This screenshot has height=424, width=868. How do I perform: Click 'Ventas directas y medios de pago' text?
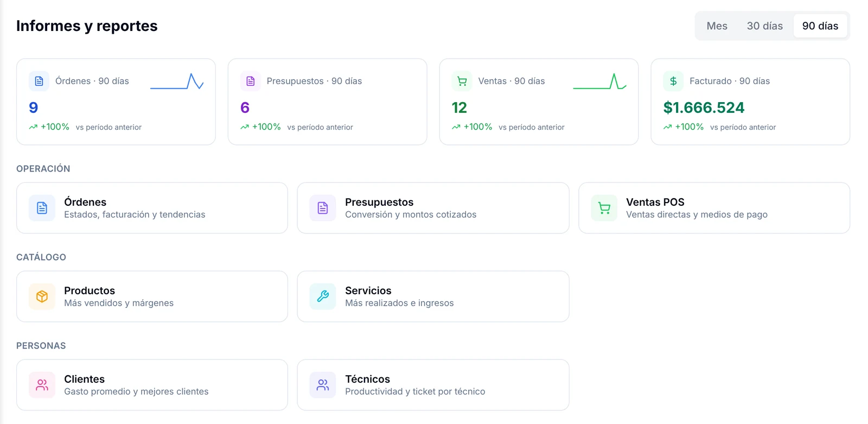(697, 214)
